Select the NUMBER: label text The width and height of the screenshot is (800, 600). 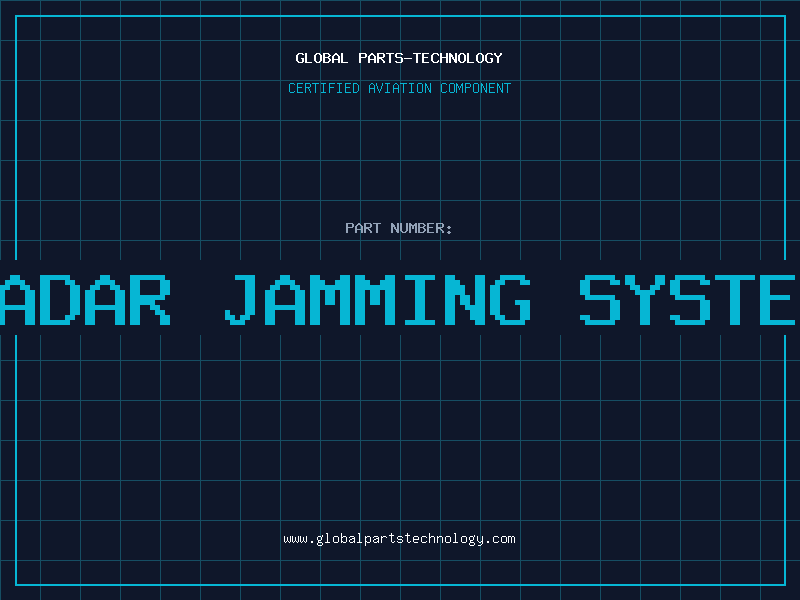coord(421,228)
